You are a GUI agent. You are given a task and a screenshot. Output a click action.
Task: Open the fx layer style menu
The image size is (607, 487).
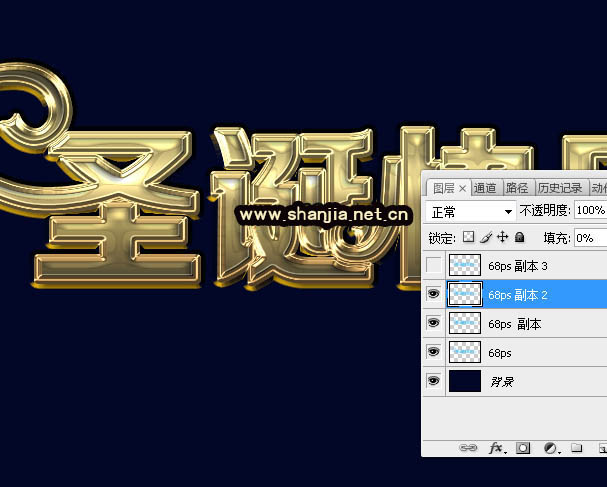(497, 448)
